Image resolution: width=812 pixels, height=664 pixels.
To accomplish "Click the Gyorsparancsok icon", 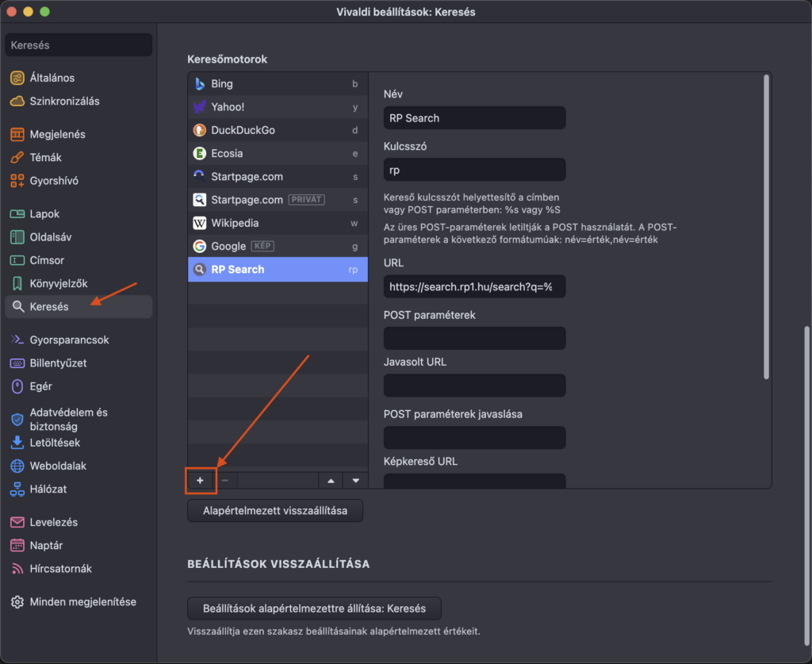I will 17,340.
